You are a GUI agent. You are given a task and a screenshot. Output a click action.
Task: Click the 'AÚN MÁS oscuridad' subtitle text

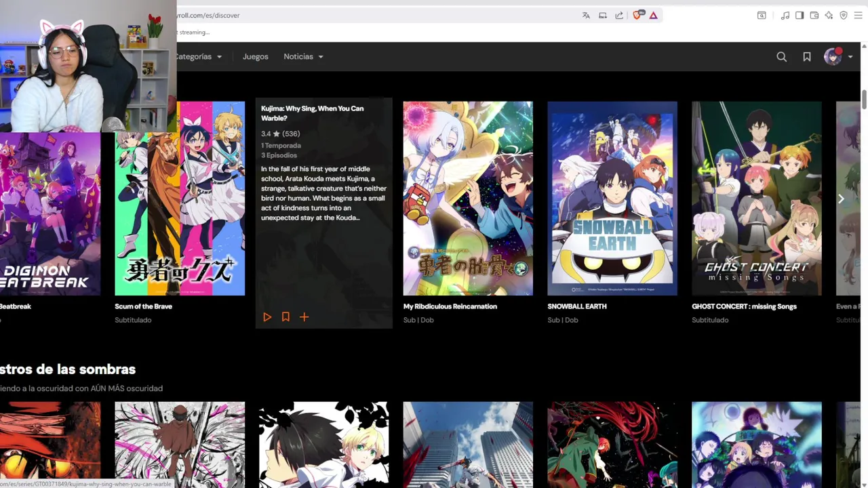[x=127, y=388]
